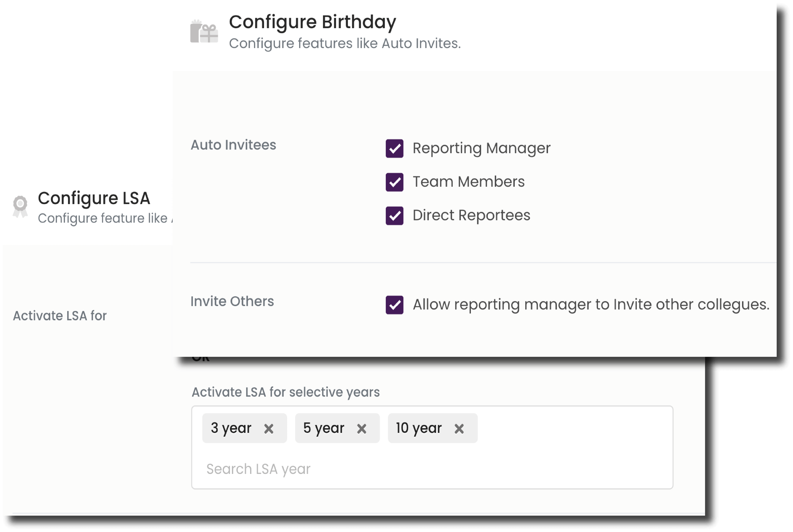793x532 pixels.
Task: Click the Configure Birthday heading
Action: click(313, 22)
